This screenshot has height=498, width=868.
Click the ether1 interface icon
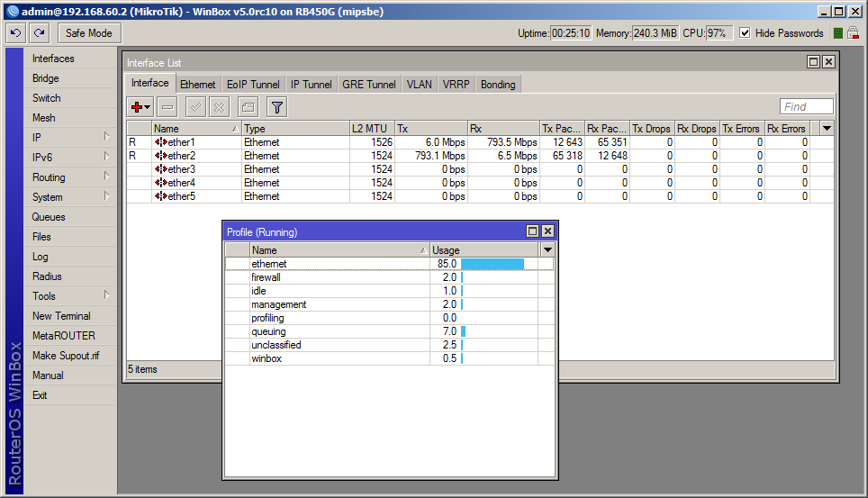pyautogui.click(x=160, y=142)
